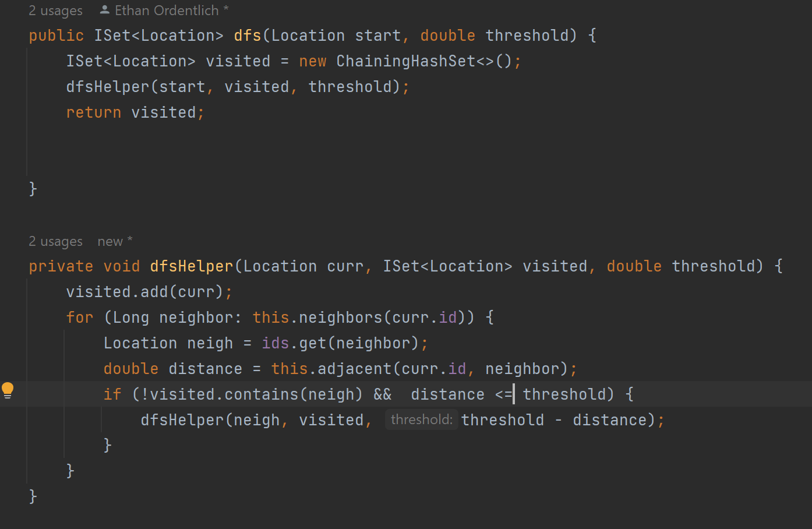Viewport: 812px width, 529px height.
Task: Click the visited.add call's add method
Action: tap(154, 292)
